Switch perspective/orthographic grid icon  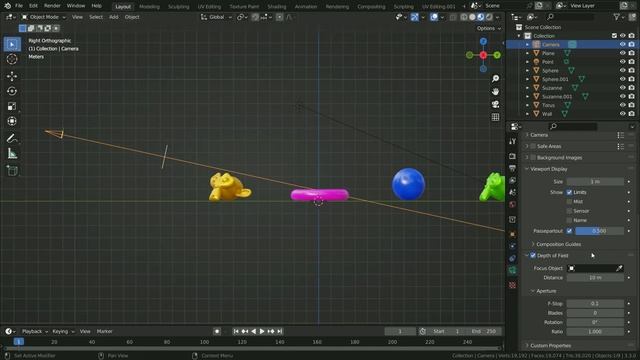click(495, 117)
